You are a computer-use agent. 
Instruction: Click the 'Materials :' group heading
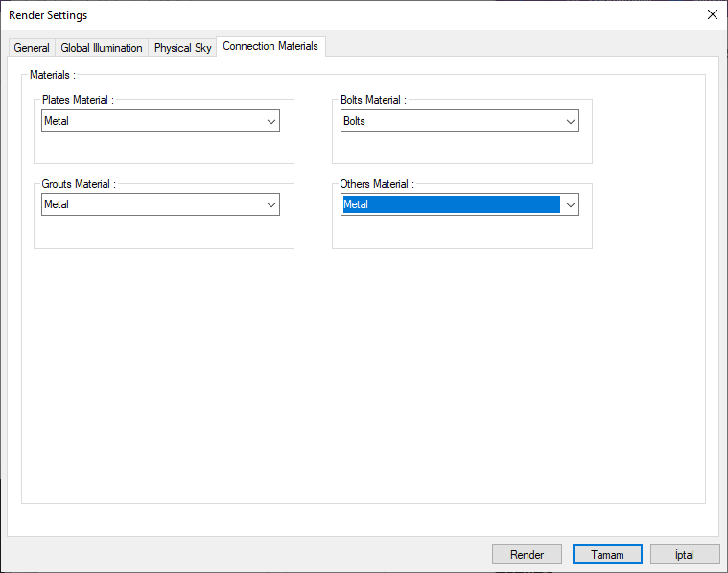pos(53,74)
